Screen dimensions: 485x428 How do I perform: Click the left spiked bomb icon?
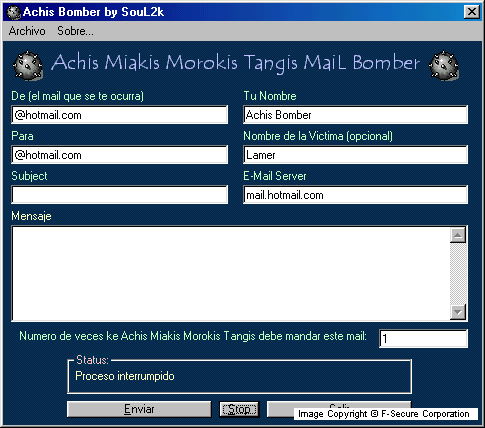click(28, 66)
